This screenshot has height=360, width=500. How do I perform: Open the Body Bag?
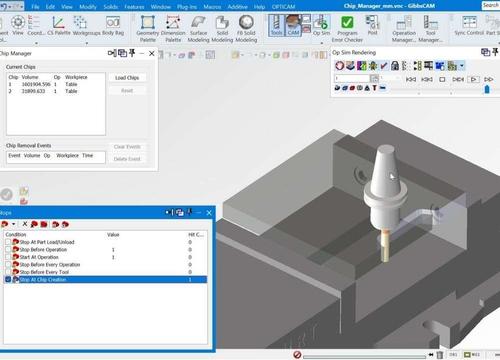(x=113, y=26)
